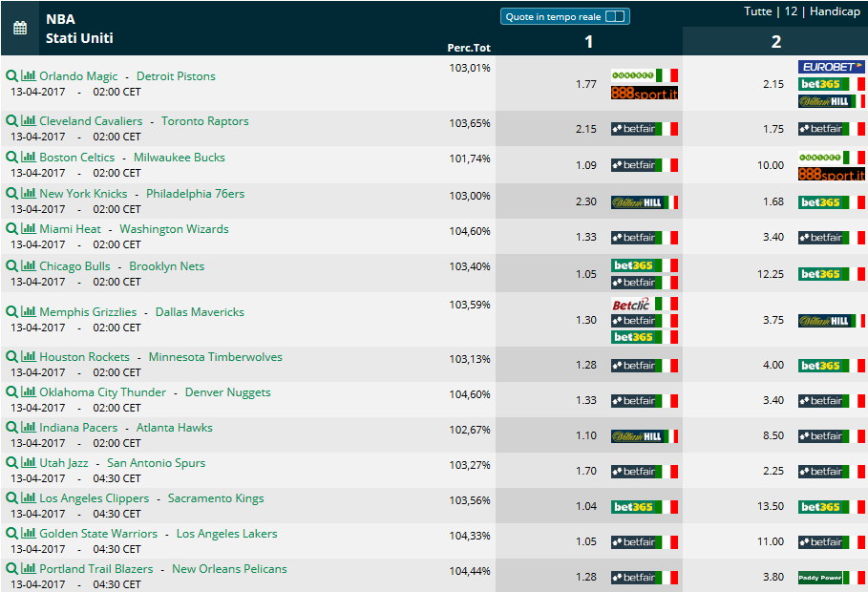
Task: Click the Betclic logo in Memphis Grizzlies row
Action: 645,304
